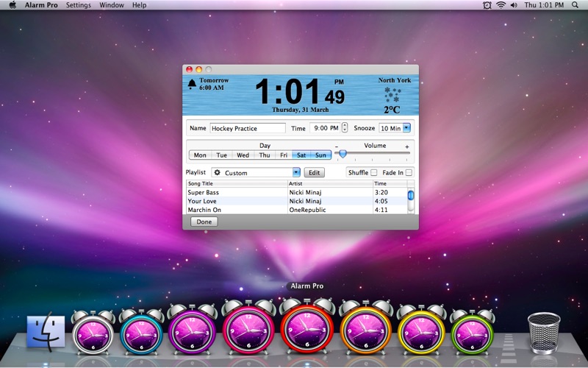588x368 pixels.
Task: Open the Settings menu
Action: (79, 5)
